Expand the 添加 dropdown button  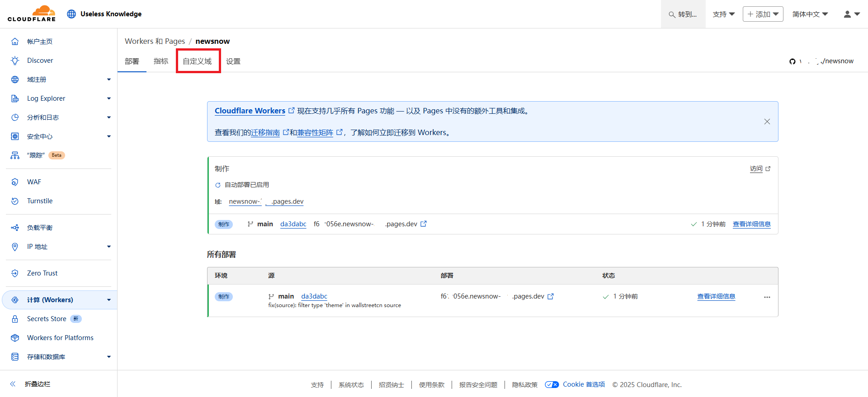pos(763,14)
